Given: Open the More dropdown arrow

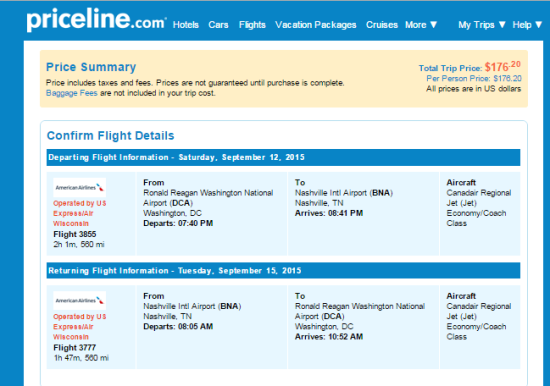Looking at the screenshot, I should pos(434,25).
